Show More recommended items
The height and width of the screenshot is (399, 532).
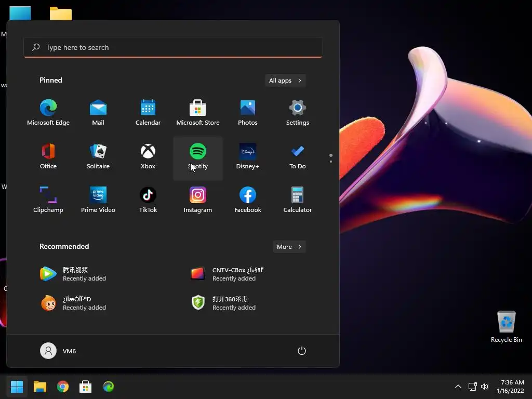coord(289,247)
